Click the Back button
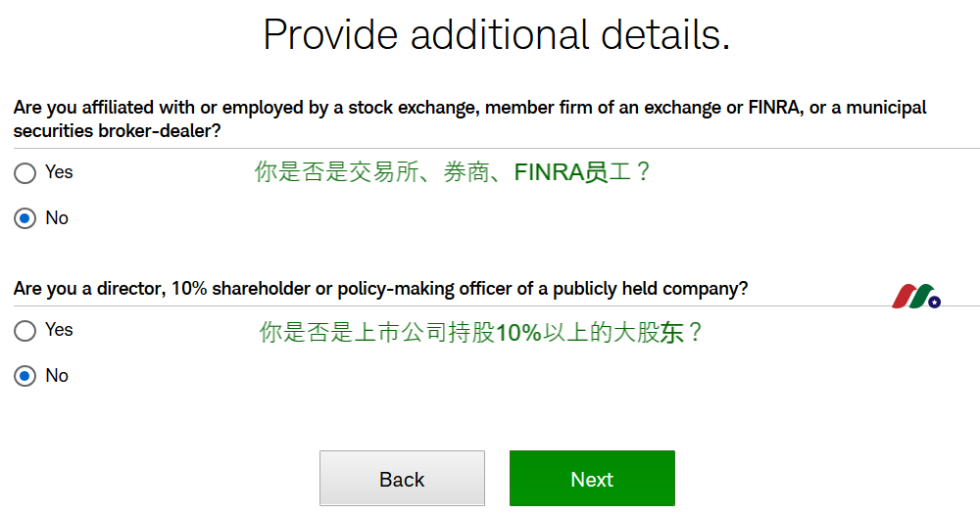The height and width of the screenshot is (514, 980). click(402, 479)
